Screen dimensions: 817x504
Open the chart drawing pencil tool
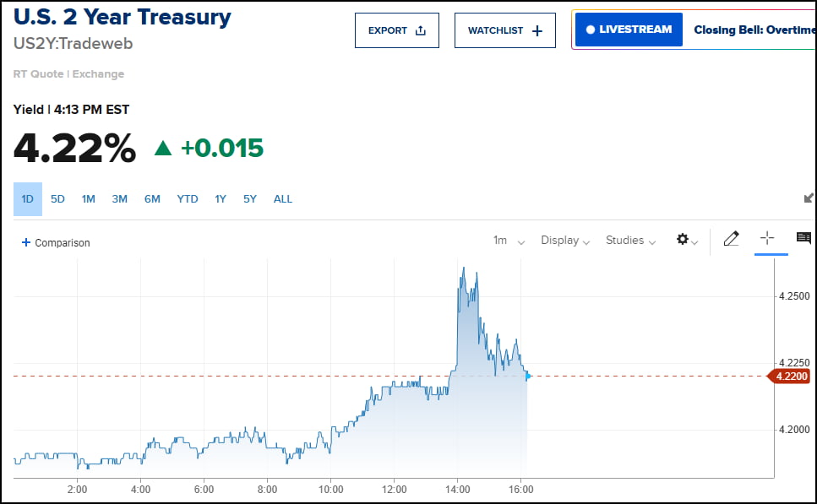(x=732, y=240)
